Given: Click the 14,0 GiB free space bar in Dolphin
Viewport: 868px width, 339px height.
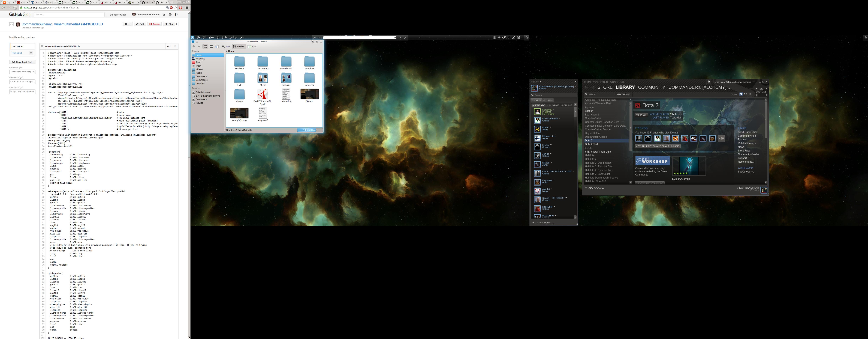Looking at the screenshot, I should (310, 130).
